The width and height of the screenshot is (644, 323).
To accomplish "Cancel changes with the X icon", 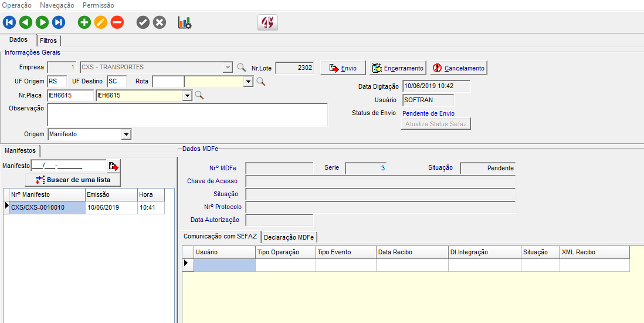I will pos(160,22).
